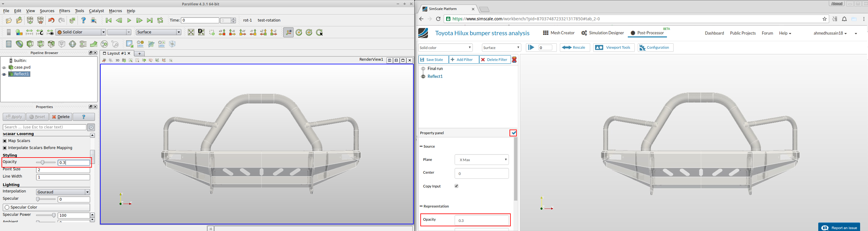Open the Surface dropdown in SimScale
Viewport: 868px width, 231px height.
click(x=501, y=48)
